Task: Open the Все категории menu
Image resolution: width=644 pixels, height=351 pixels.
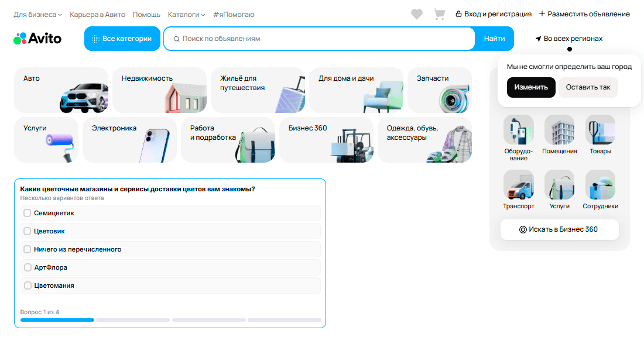Action: coord(122,39)
